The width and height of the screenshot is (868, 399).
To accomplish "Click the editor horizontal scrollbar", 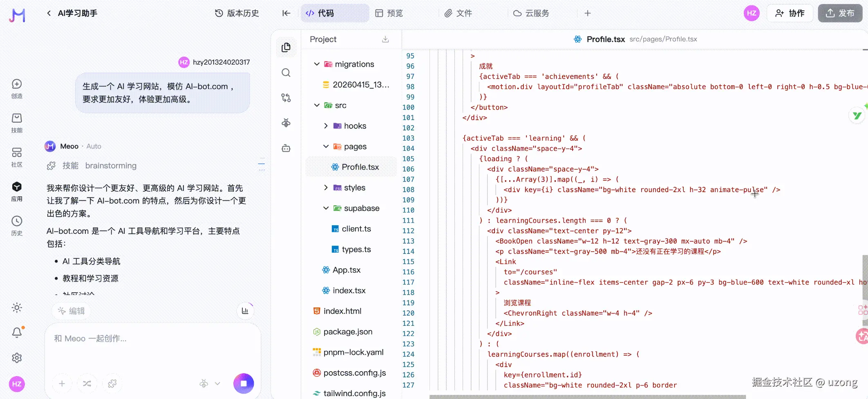I will pos(588,397).
